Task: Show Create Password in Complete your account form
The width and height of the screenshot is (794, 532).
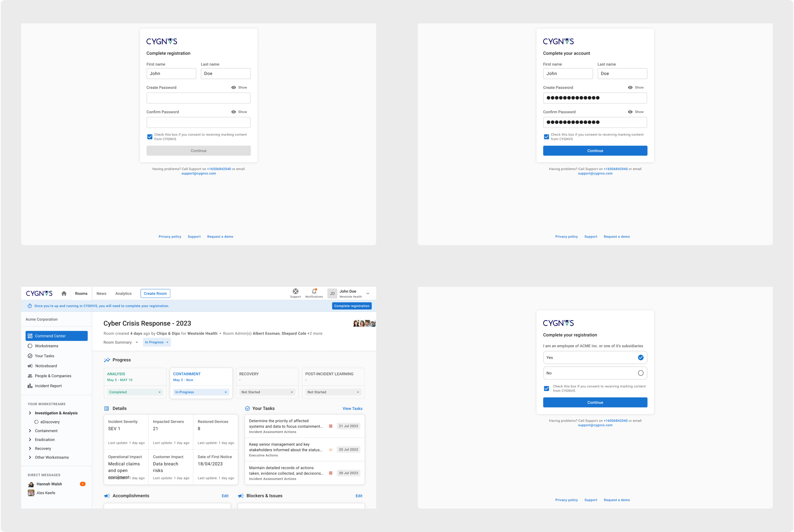Action: click(635, 87)
